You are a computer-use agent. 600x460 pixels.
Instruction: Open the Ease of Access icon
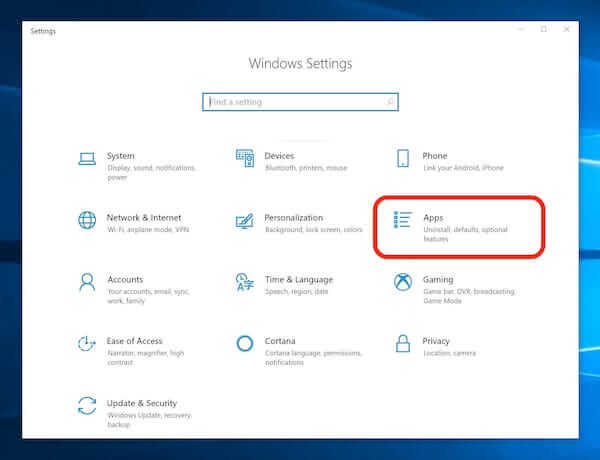[x=86, y=344]
